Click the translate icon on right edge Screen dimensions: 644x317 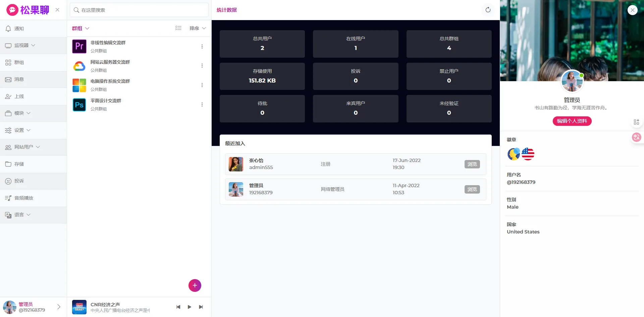point(636,137)
